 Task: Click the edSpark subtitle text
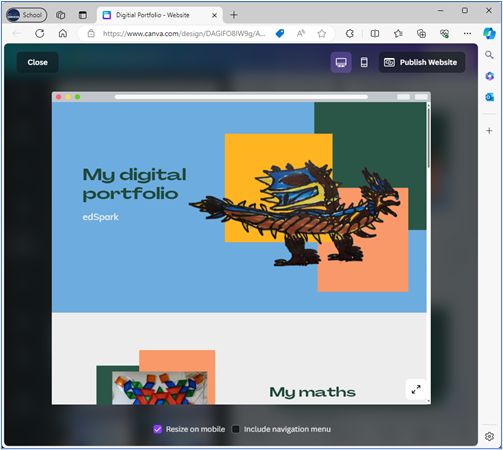click(100, 217)
